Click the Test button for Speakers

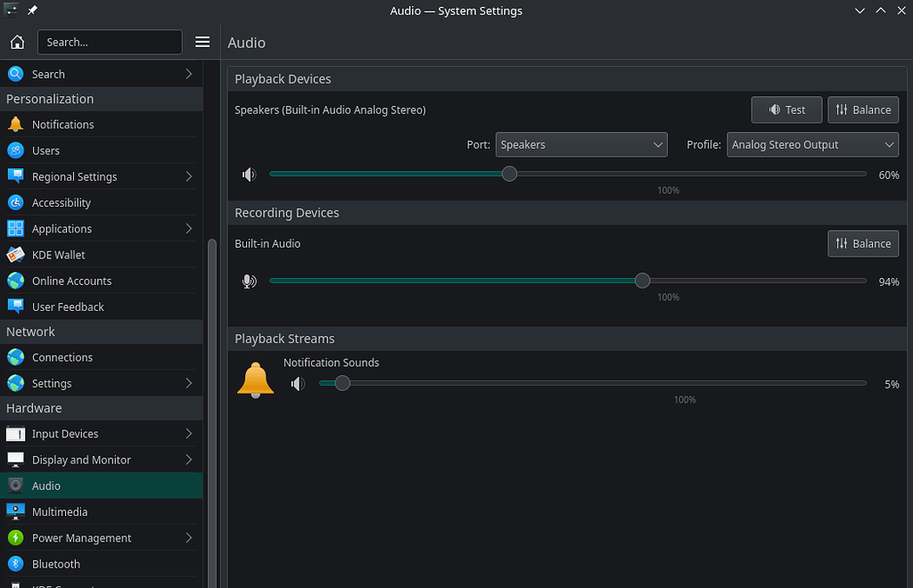(786, 110)
